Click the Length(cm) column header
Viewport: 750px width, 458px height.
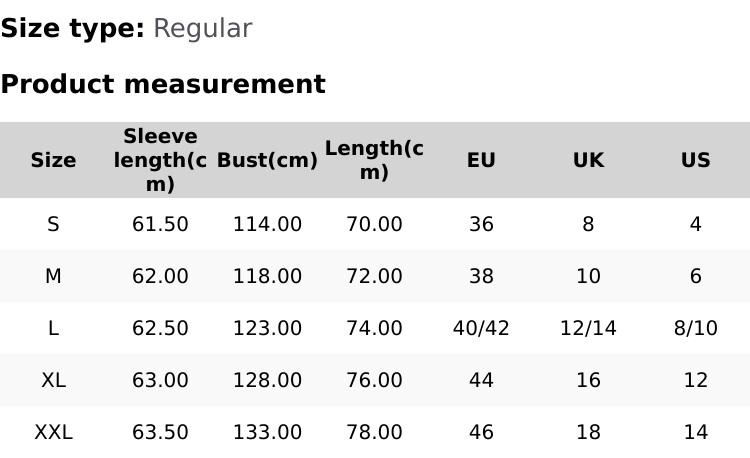point(374,160)
